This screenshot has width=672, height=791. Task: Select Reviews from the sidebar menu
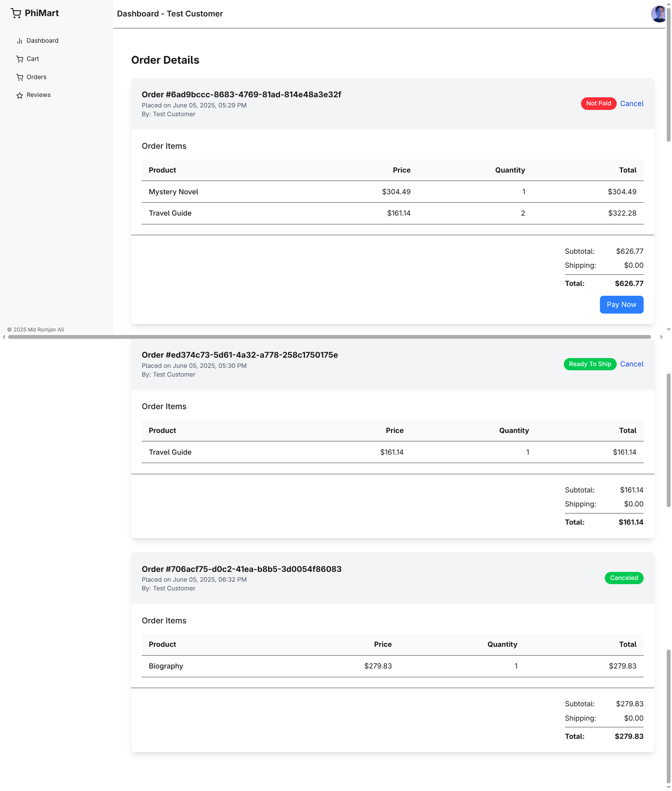[39, 94]
